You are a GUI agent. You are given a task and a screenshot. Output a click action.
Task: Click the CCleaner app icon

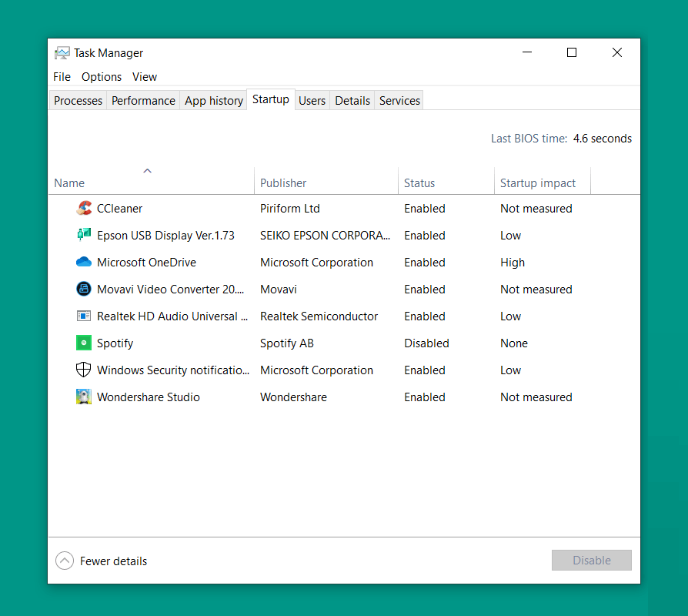(x=84, y=208)
